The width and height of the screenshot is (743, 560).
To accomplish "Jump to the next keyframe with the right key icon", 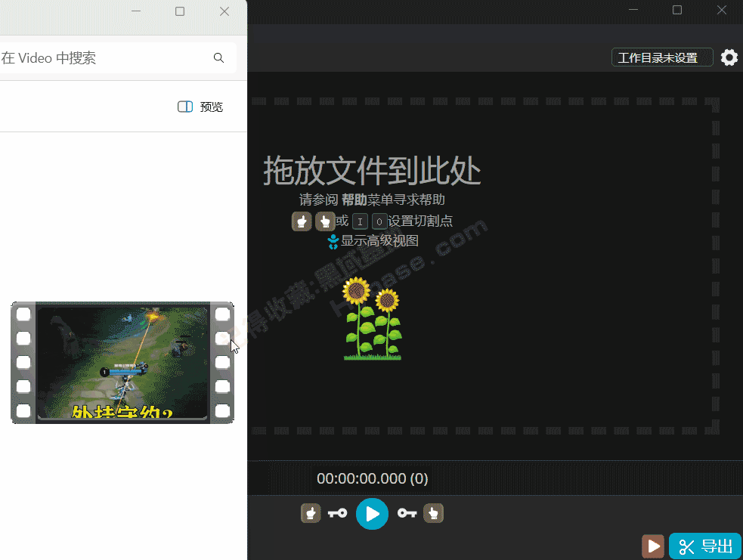I will (x=407, y=514).
